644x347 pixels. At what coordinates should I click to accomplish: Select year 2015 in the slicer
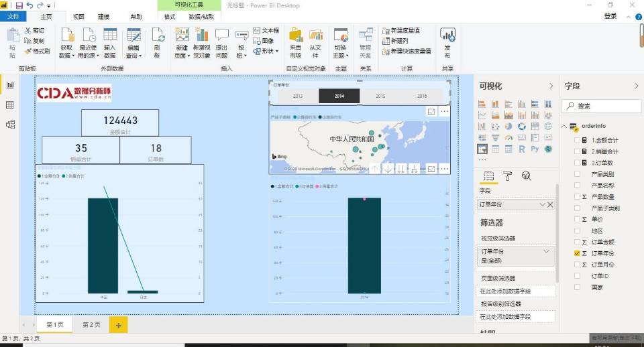(x=380, y=96)
